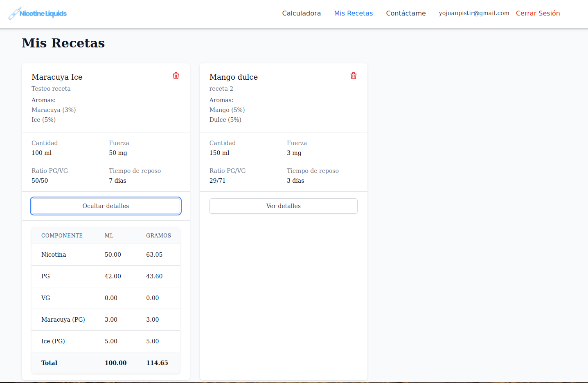Click the 114.65 total grams value

[157, 363]
